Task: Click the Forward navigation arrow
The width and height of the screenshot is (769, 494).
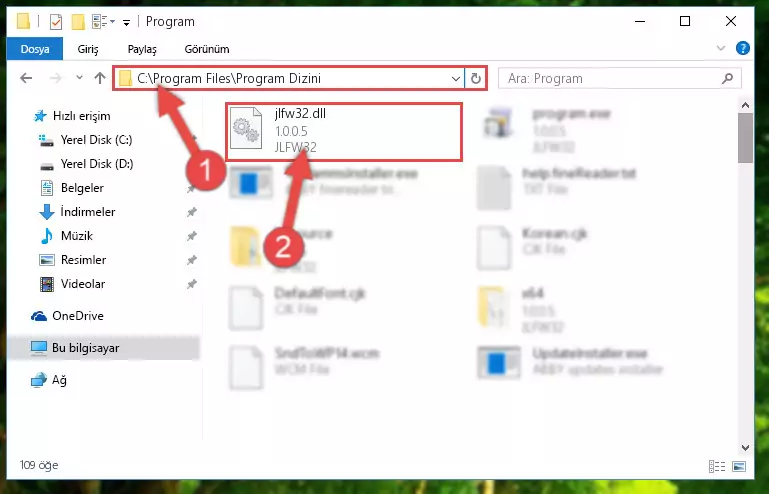Action: 56,78
